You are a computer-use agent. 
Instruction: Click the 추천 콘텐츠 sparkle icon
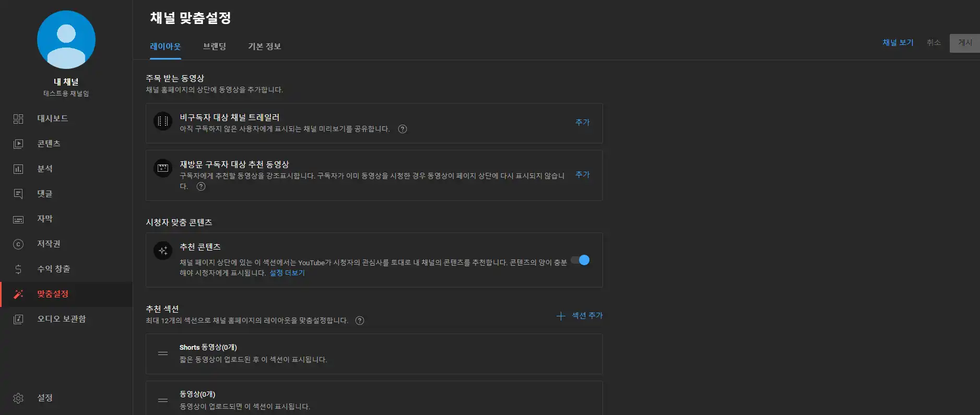point(163,251)
